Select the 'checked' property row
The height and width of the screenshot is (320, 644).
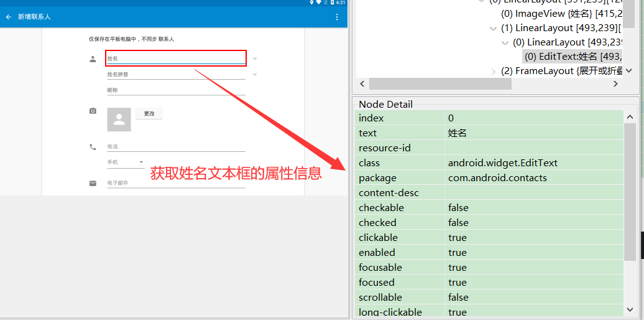pos(489,222)
